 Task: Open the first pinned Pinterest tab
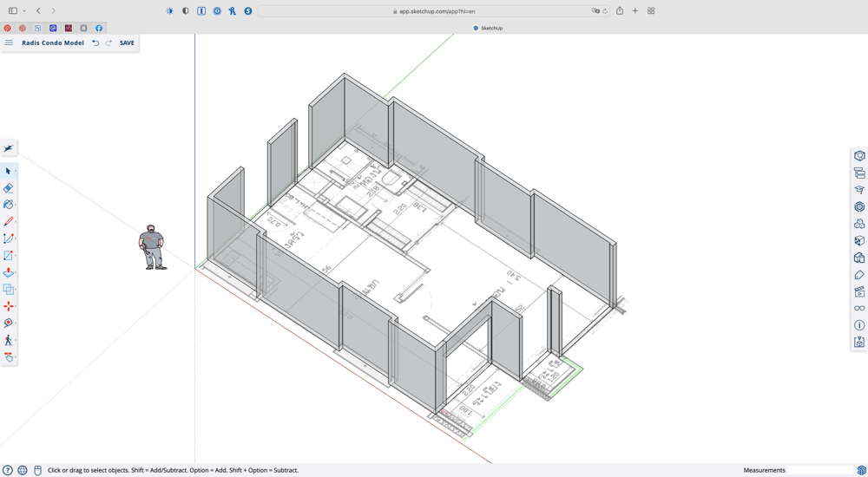7,28
